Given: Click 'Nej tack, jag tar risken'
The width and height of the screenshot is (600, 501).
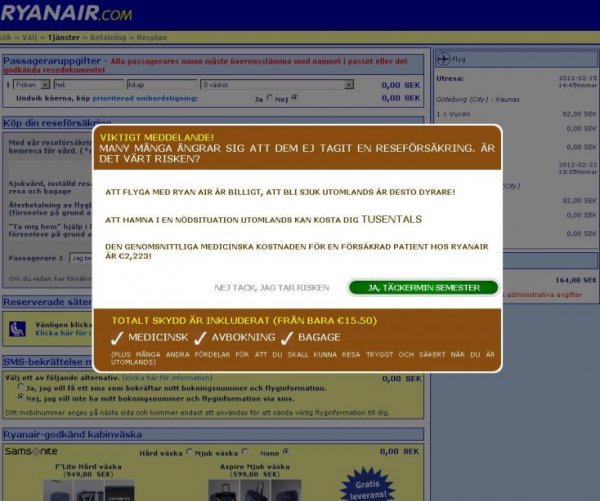Looking at the screenshot, I should click(x=271, y=287).
